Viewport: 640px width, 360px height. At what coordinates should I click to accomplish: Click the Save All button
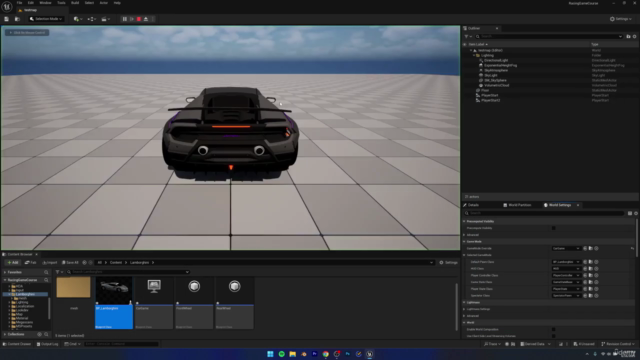(70, 262)
